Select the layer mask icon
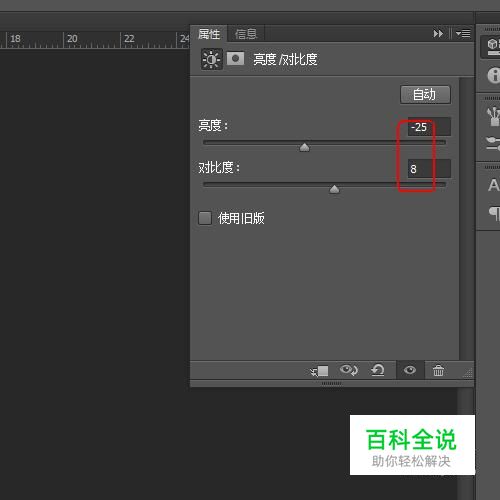500x500 pixels. click(235, 59)
